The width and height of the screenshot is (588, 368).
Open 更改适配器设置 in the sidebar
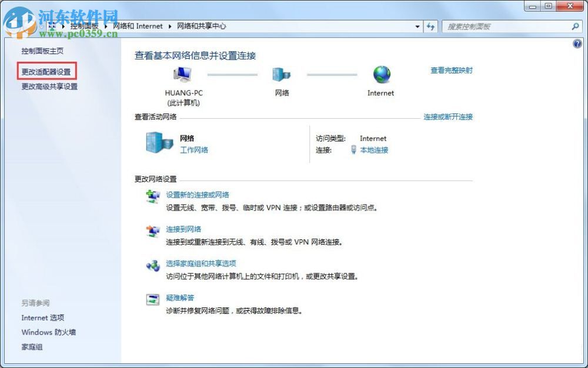point(47,70)
